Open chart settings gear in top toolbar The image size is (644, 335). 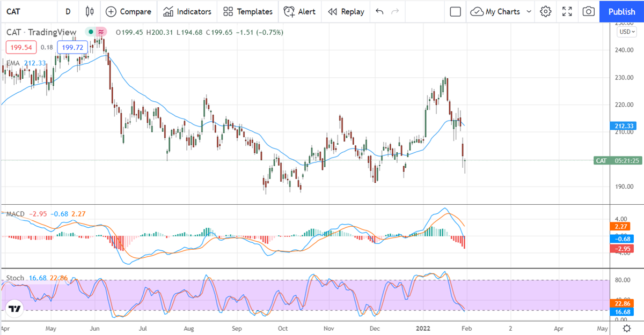click(546, 11)
